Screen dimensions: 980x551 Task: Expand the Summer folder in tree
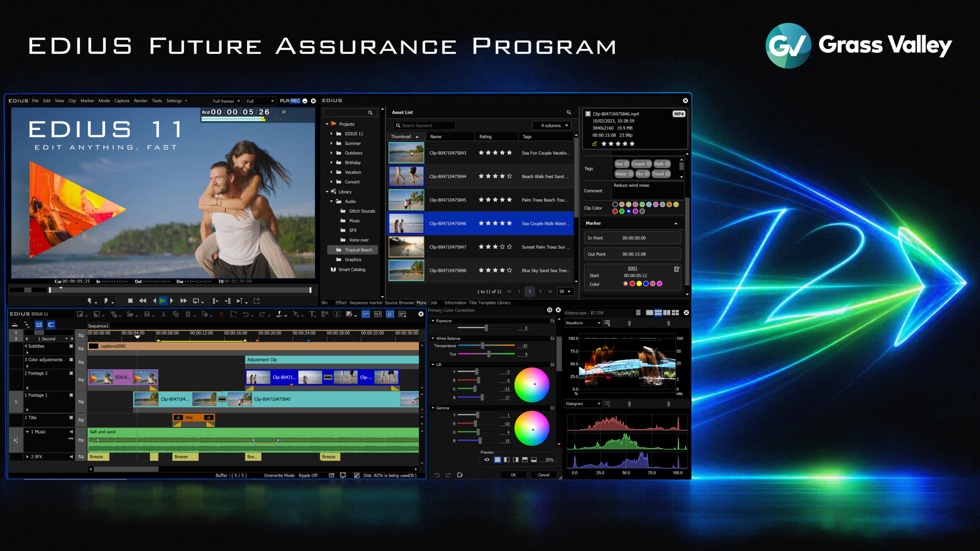coord(331,143)
